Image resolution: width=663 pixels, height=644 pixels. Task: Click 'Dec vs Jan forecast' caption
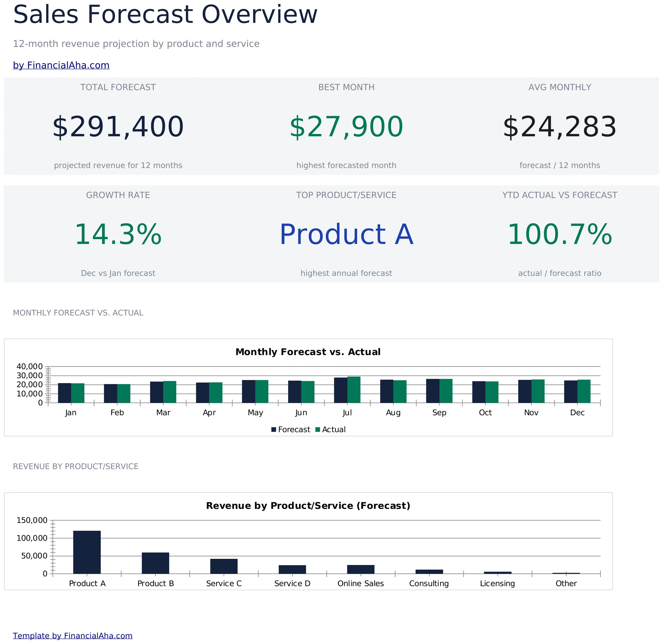(x=118, y=273)
